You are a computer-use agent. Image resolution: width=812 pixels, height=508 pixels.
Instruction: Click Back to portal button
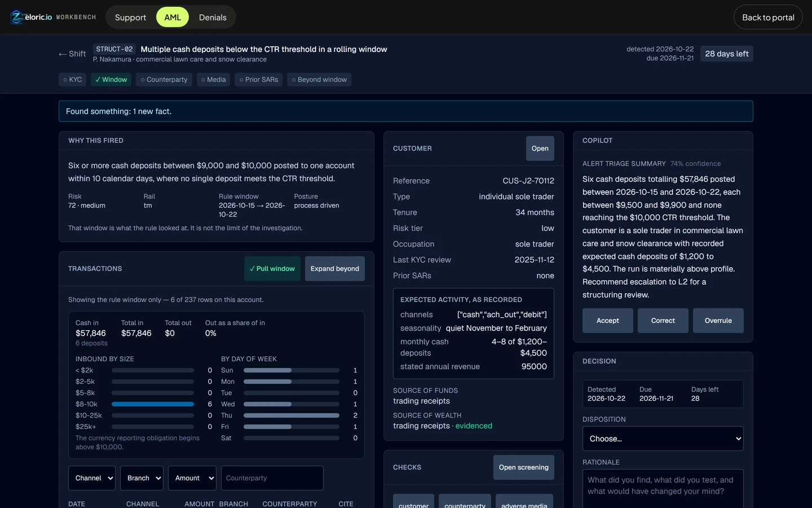click(768, 17)
